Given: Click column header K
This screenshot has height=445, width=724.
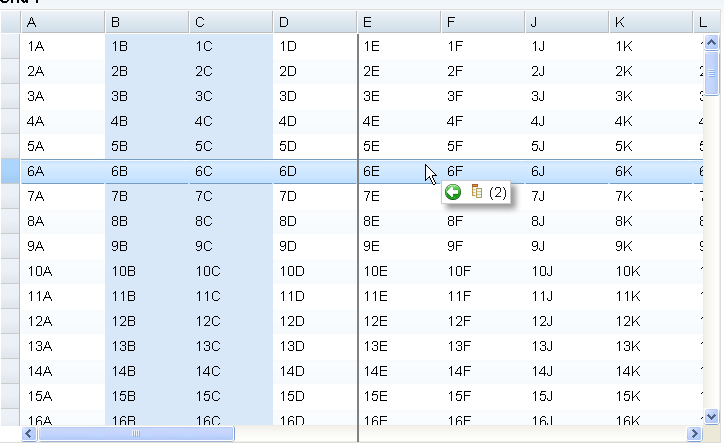Looking at the screenshot, I should tap(650, 21).
